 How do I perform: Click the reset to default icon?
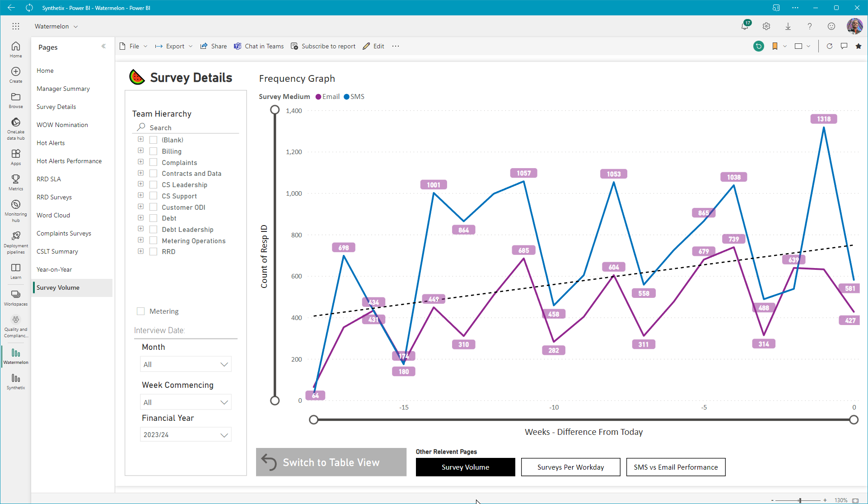[x=759, y=46]
